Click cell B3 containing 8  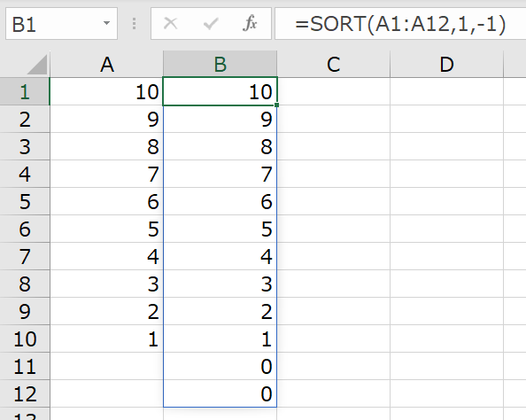pyautogui.click(x=220, y=147)
